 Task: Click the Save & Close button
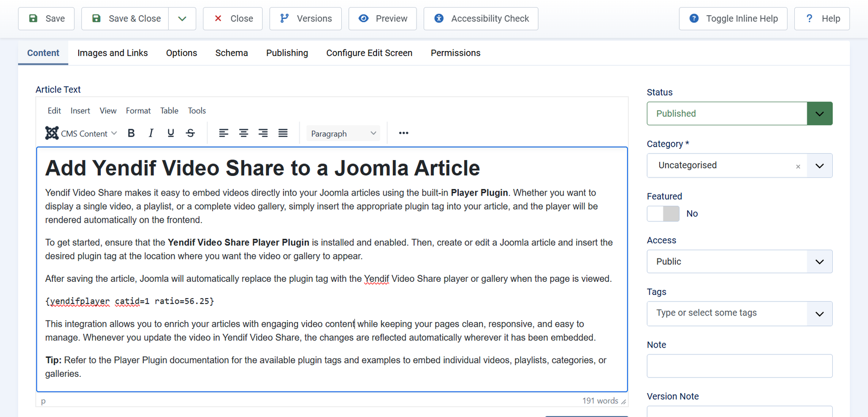click(125, 18)
